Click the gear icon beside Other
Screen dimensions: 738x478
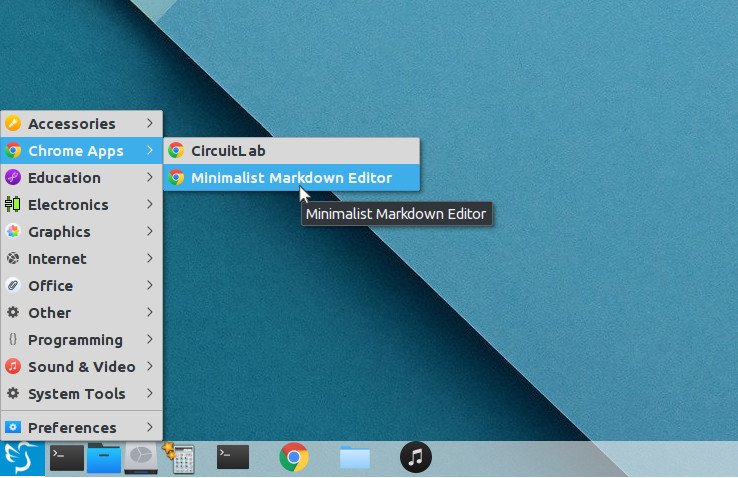[x=13, y=312]
